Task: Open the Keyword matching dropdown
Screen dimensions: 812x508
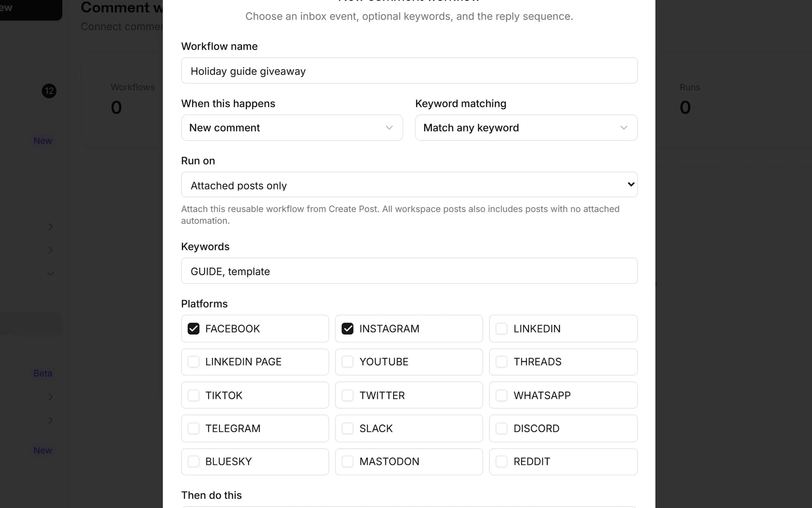Action: [526, 128]
